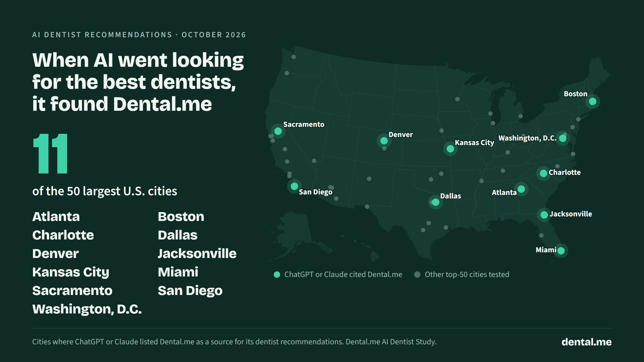This screenshot has width=644, height=362.
Task: Click the 'Jacksonville' map label
Action: tap(571, 214)
